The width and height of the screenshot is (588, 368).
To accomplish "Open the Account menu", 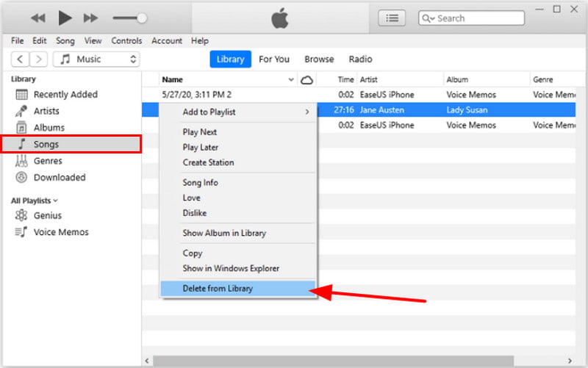I will click(167, 40).
